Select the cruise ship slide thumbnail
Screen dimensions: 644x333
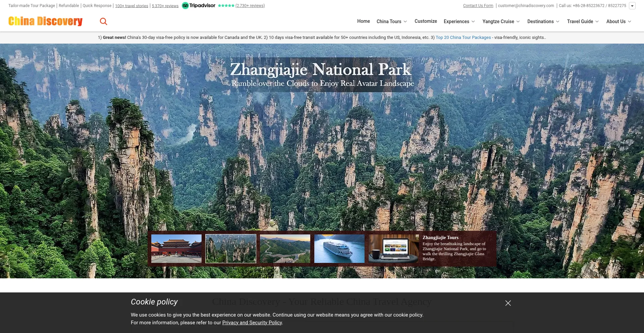pyautogui.click(x=339, y=248)
